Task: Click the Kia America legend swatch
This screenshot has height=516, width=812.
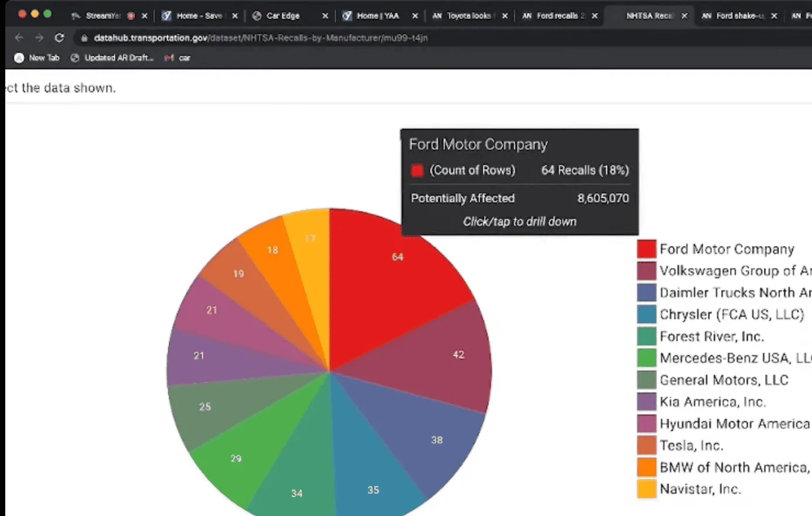Action: coord(646,402)
